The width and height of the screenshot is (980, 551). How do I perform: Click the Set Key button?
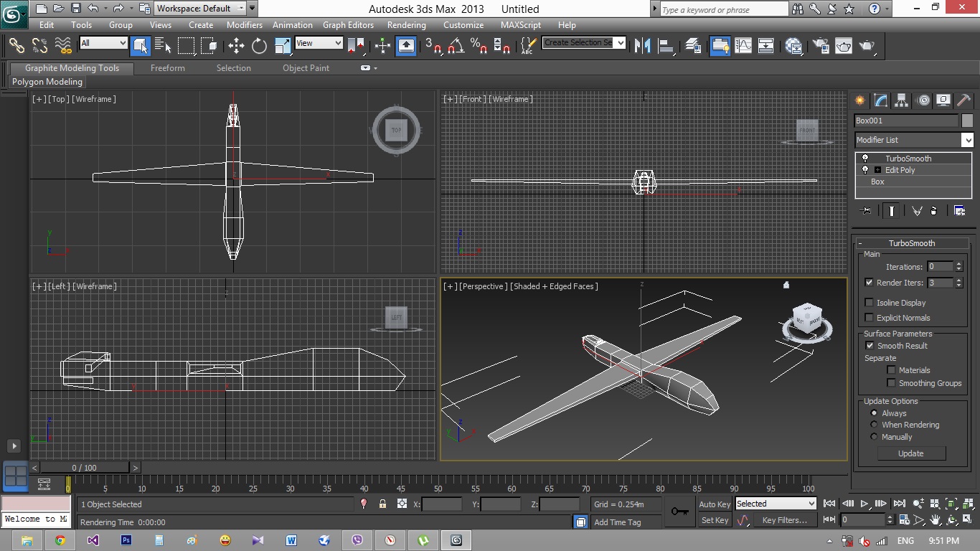tap(715, 520)
